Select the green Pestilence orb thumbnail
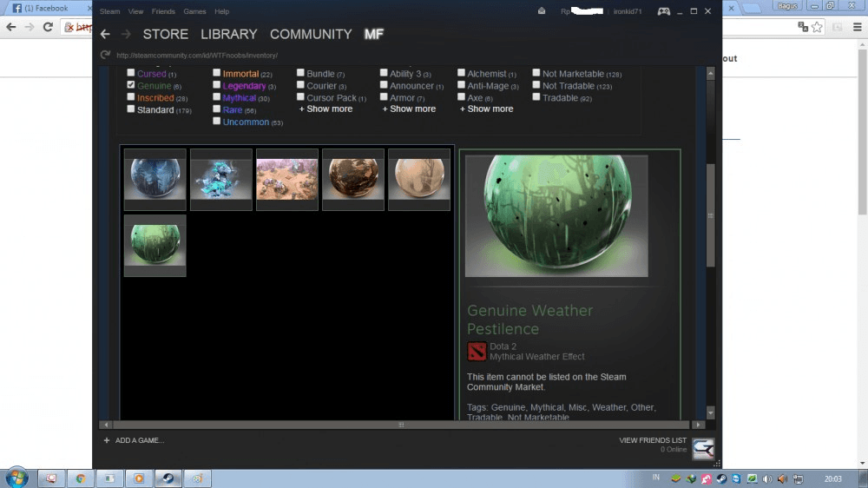868x488 pixels. pos(155,246)
